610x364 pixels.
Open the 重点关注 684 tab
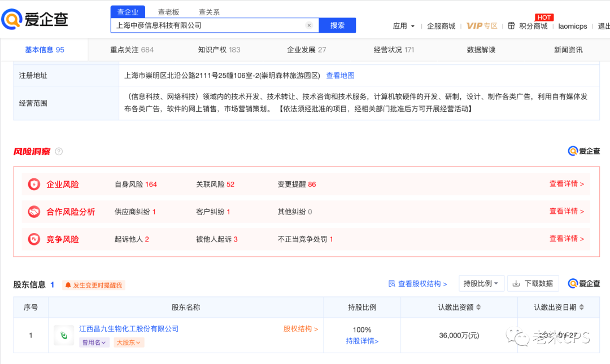[132, 50]
